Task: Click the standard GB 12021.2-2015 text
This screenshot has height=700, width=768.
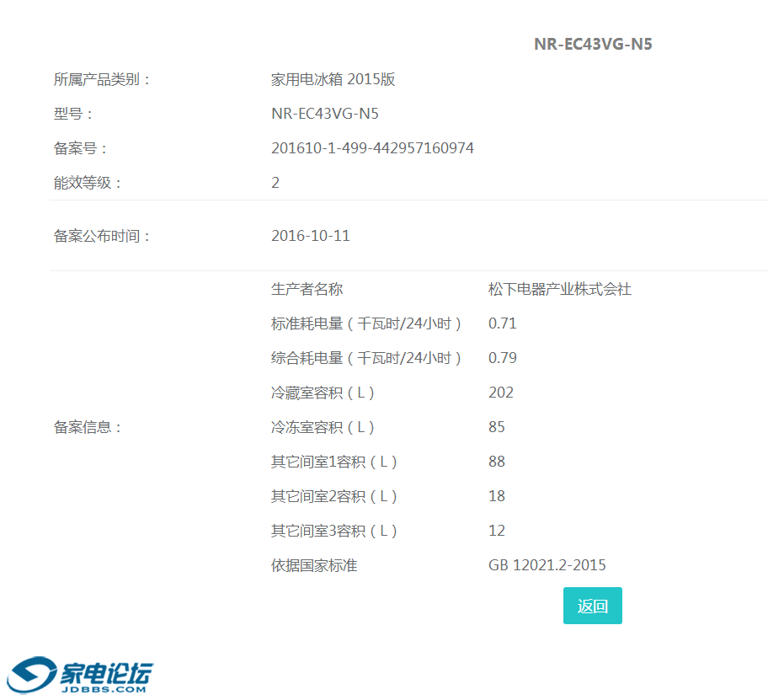Action: click(547, 565)
